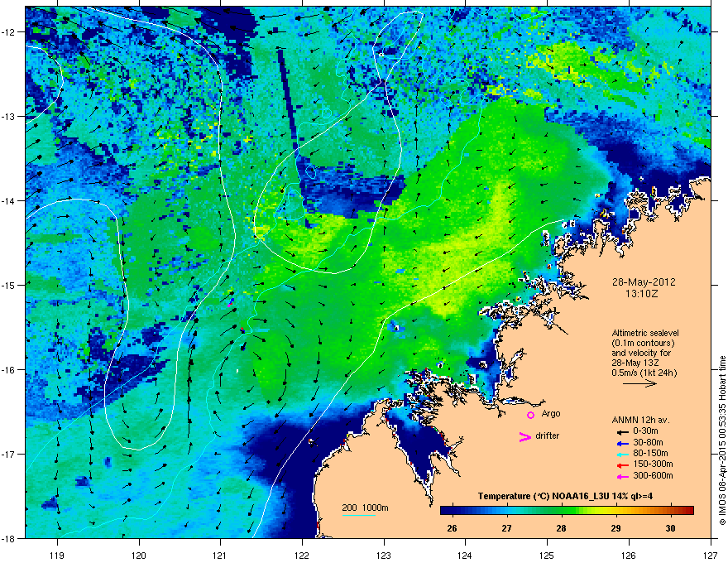
Task: Click the '0.5m/s (1kt 24h)' text
Action: (644, 373)
